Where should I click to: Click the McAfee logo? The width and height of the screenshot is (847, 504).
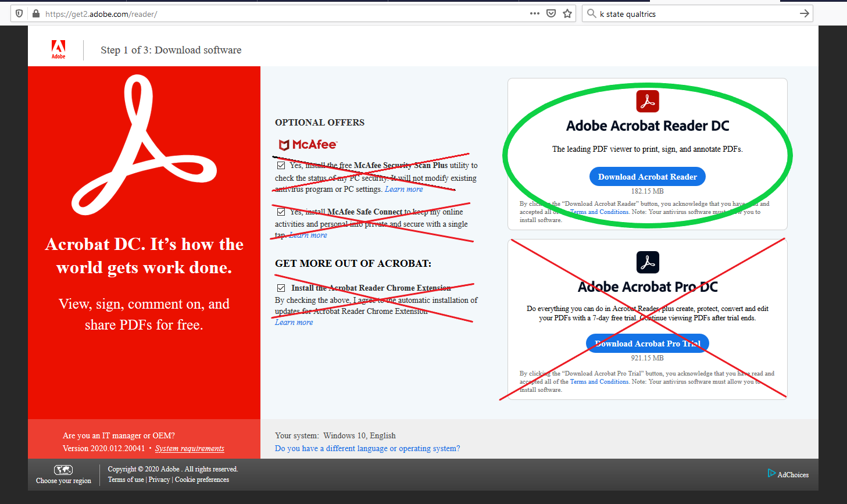point(308,144)
